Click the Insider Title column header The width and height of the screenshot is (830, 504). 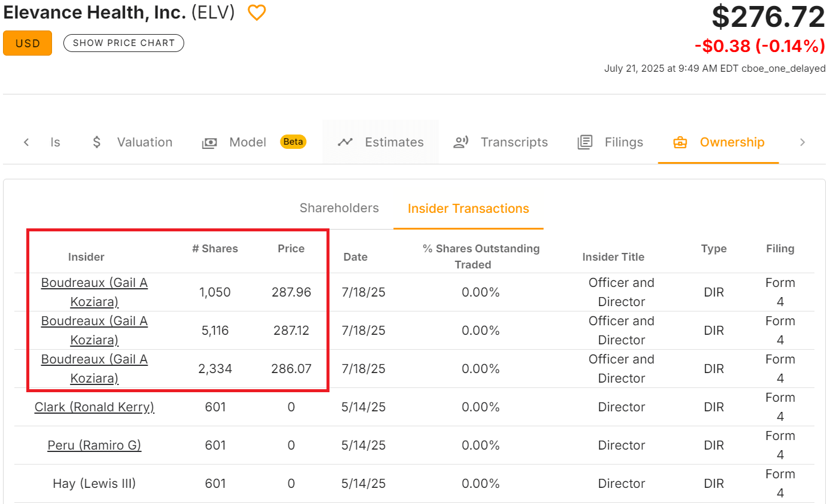point(614,257)
